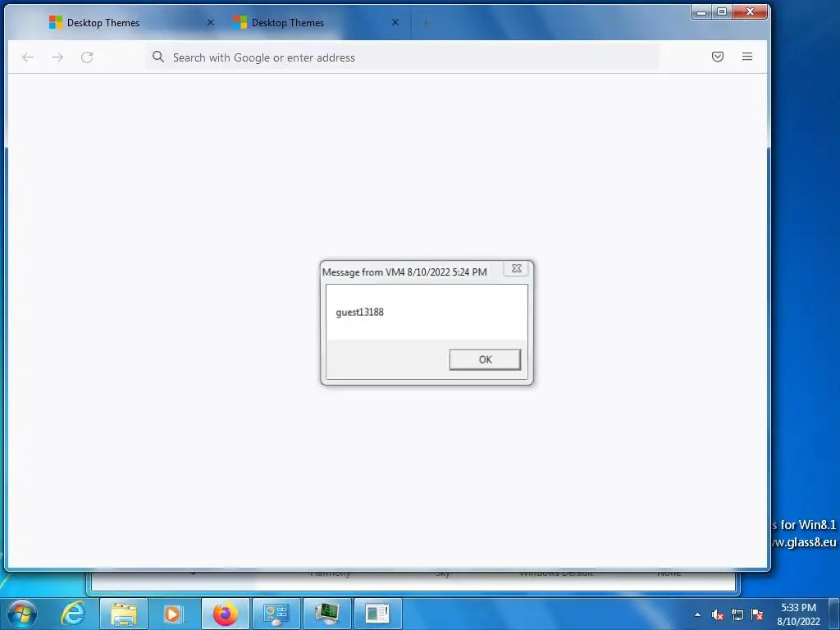Open a new browser tab
The height and width of the screenshot is (630, 840).
click(426, 22)
